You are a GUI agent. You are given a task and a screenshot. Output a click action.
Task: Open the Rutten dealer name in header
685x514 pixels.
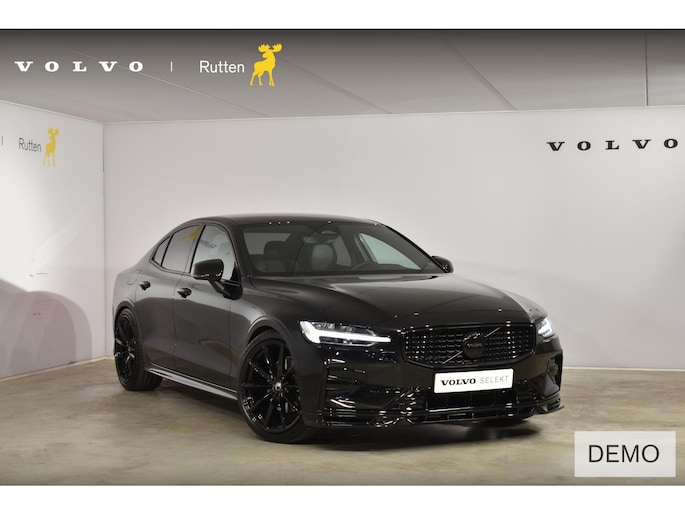(x=221, y=67)
